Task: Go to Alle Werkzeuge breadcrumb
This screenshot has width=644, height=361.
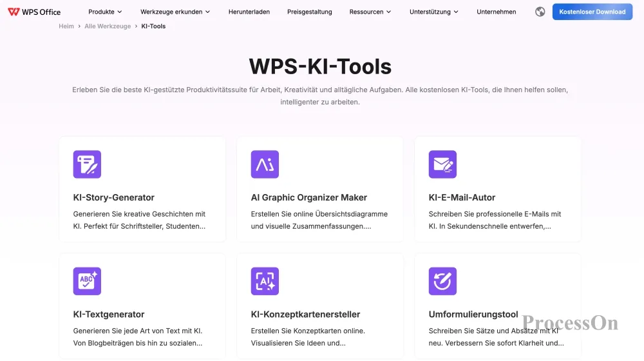Action: 108,26
